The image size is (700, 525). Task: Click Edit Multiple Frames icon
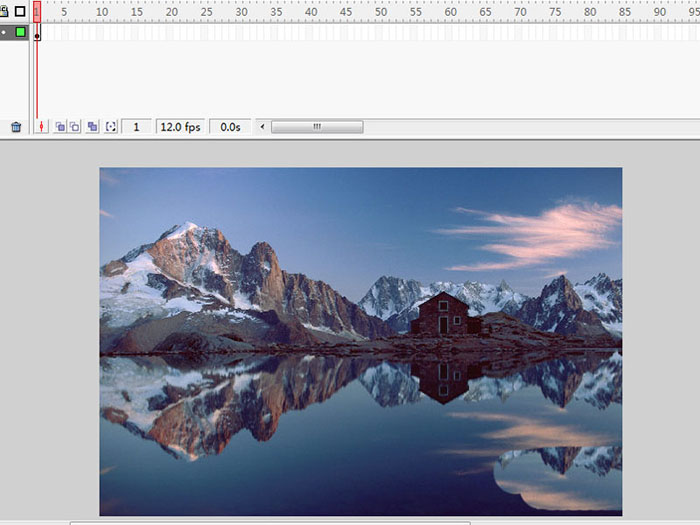point(93,127)
